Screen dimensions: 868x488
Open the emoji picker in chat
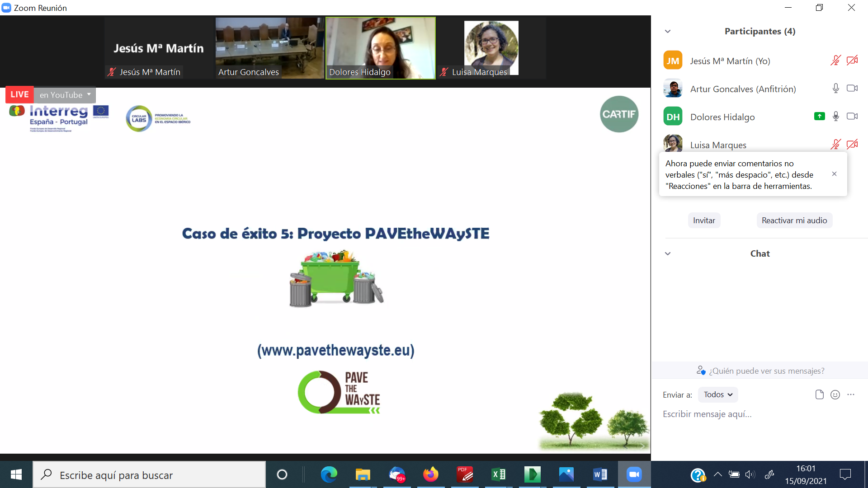835,394
